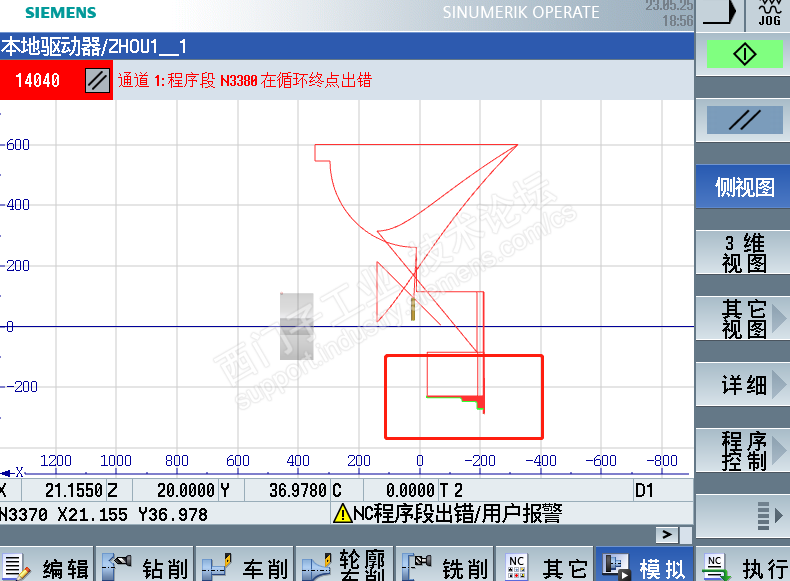790x581 pixels.
Task: Start simulation with the green start button
Action: 744,54
